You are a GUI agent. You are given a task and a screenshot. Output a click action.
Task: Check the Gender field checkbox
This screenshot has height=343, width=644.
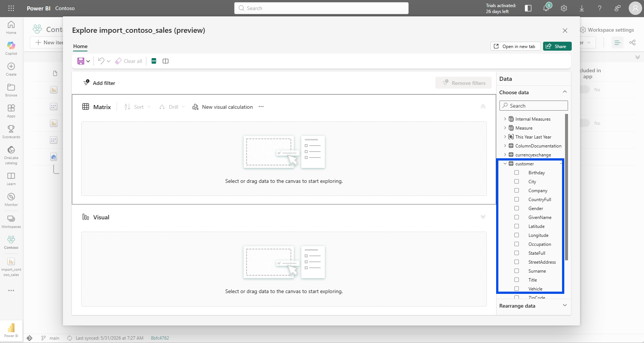(517, 208)
